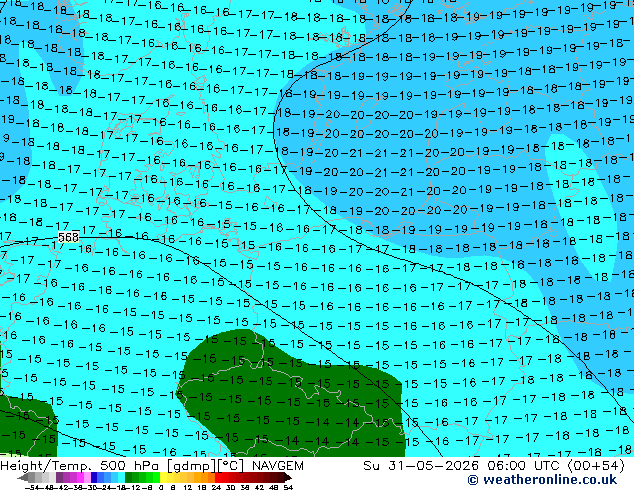The height and width of the screenshot is (490, 634).
Task: Click the Height/Temp. 500 hPa NAVGEM title
Action: (x=152, y=466)
